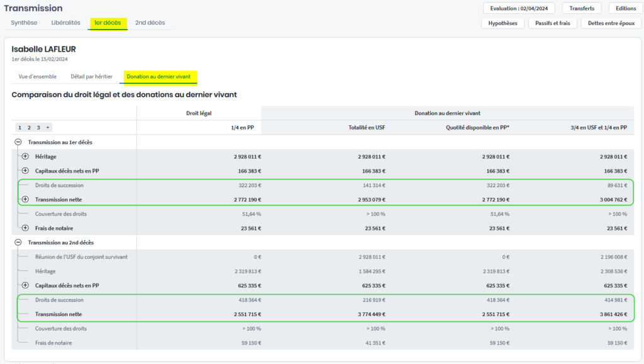Switch to the Synthèse tab

point(24,23)
